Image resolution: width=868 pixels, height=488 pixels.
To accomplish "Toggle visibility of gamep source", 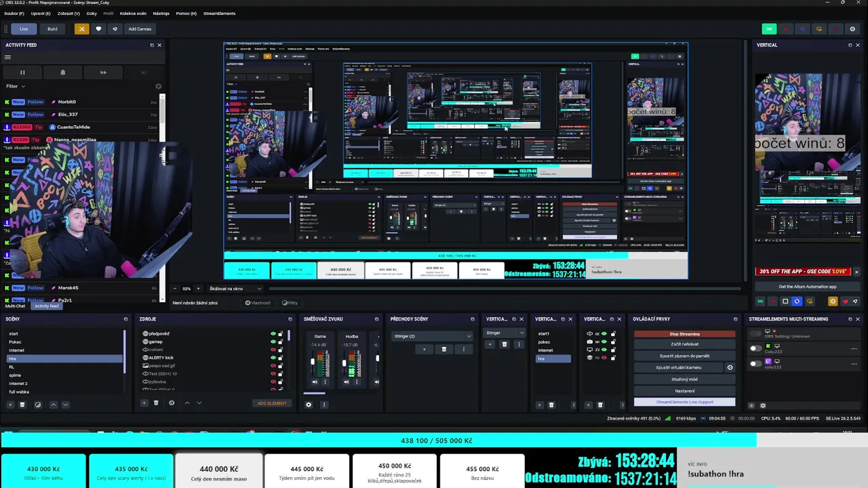I will pyautogui.click(x=273, y=342).
